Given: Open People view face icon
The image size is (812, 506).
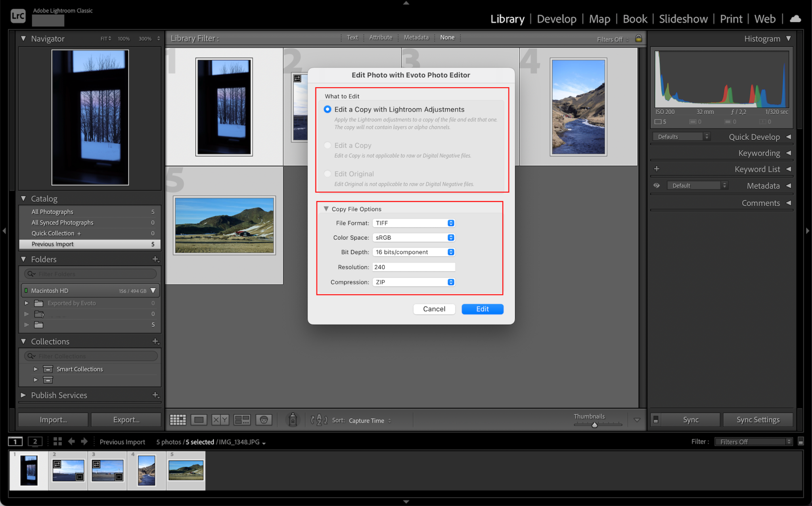Looking at the screenshot, I should pyautogui.click(x=264, y=420).
